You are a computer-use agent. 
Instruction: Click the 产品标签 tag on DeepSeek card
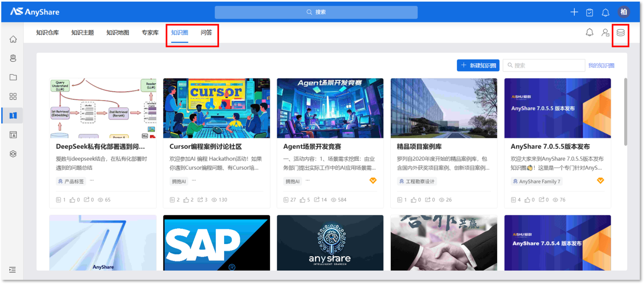tap(71, 181)
